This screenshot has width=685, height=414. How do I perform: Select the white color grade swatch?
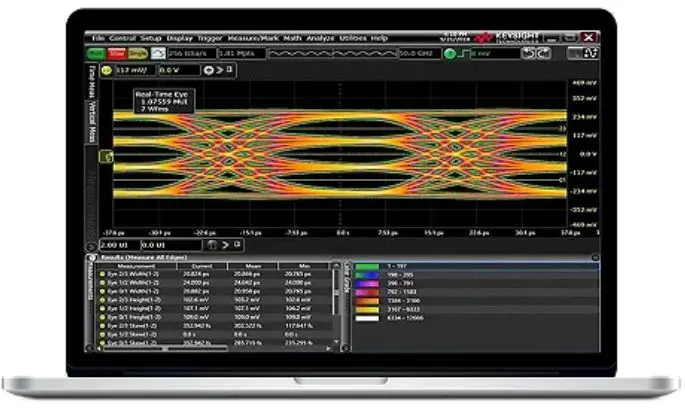367,318
